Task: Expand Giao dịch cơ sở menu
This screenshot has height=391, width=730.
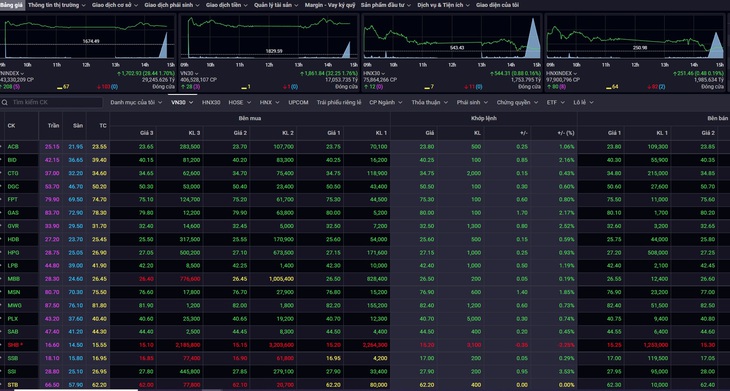Action: [115, 5]
